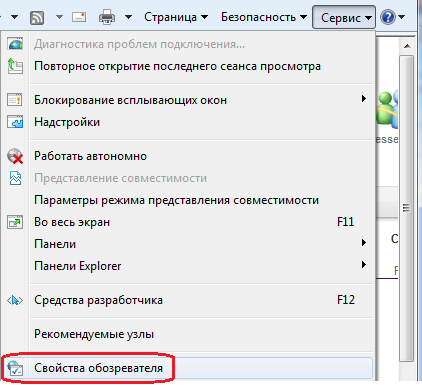Click the Internet options globe icon
Image resolution: width=422 pixels, height=387 pixels.
tap(15, 368)
